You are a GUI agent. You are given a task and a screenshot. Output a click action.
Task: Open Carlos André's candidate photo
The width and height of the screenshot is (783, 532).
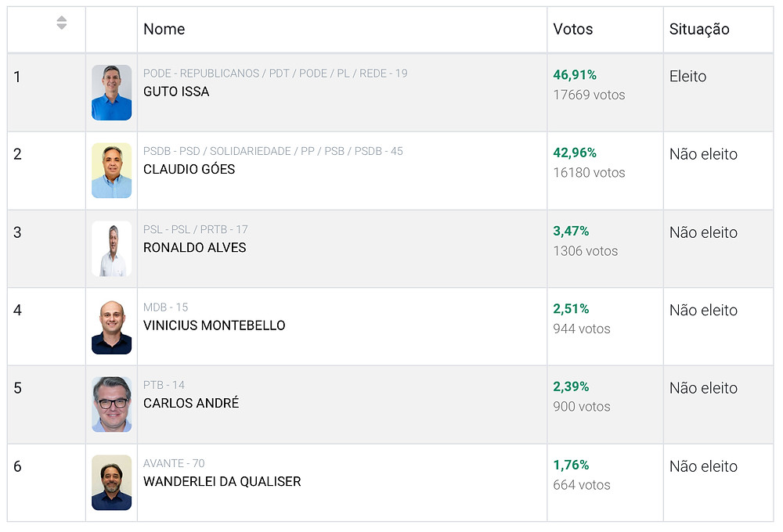pos(111,404)
